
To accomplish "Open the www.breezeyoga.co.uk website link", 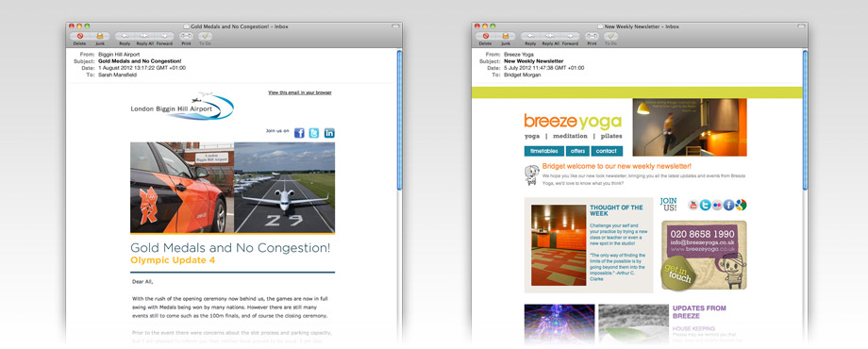I will point(704,250).
